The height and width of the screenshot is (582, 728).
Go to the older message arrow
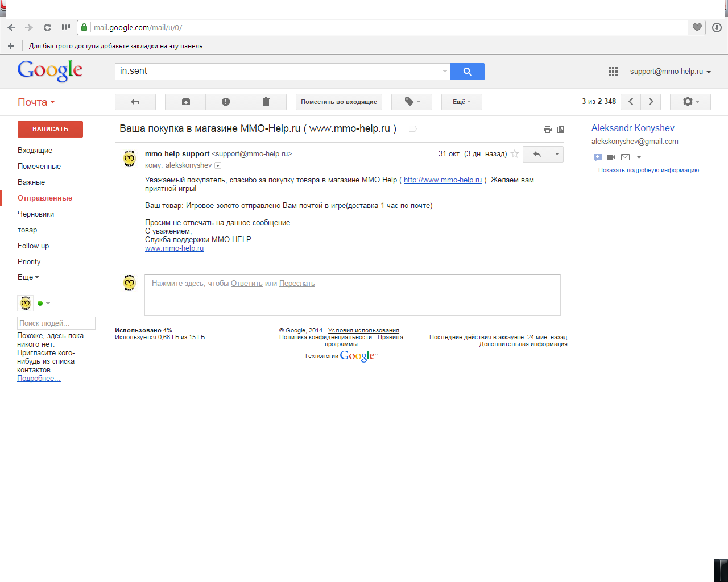(x=651, y=102)
